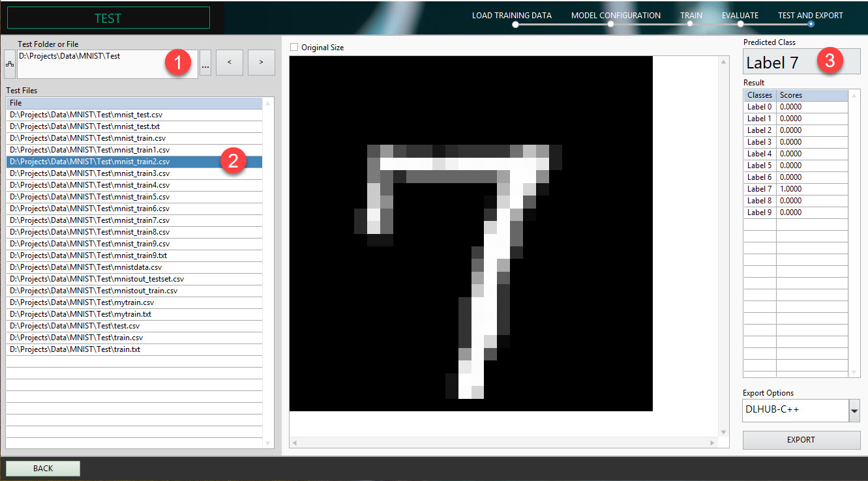Image resolution: width=868 pixels, height=481 pixels.
Task: Click the Scores column header
Action: click(812, 95)
